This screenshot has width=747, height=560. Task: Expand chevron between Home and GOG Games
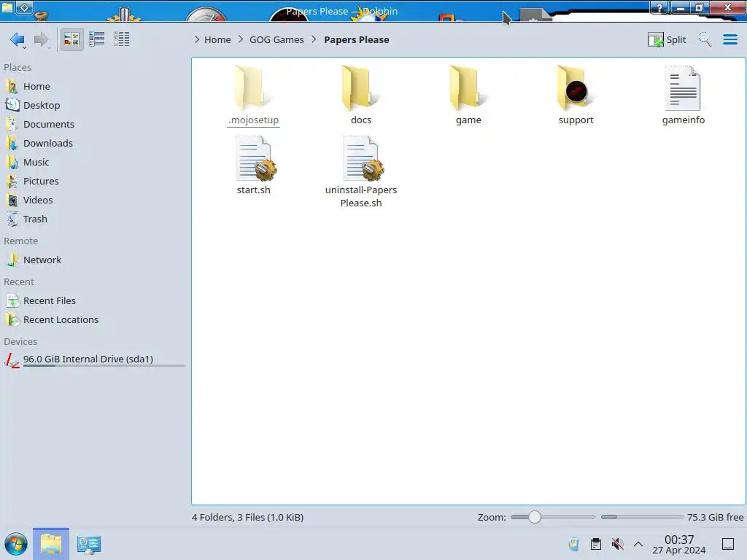[x=241, y=39]
